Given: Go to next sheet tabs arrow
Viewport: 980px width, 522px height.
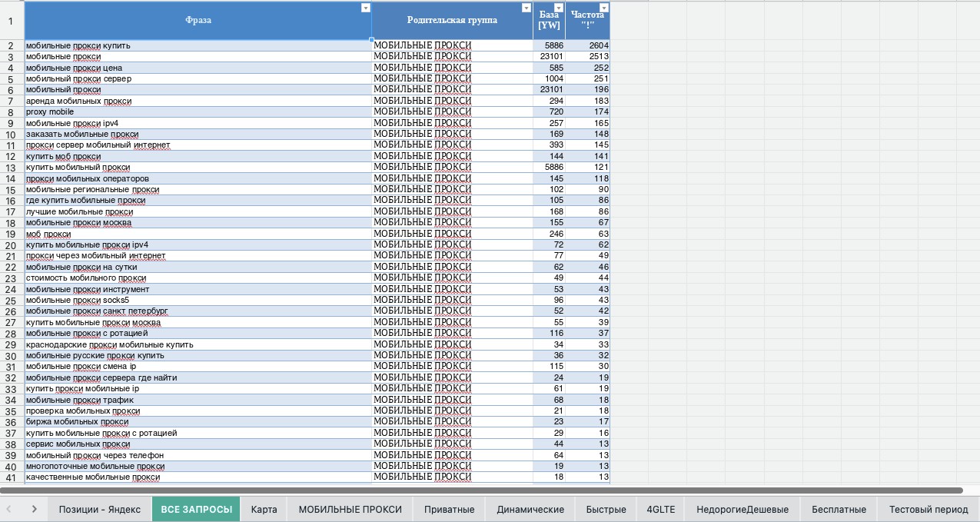Looking at the screenshot, I should [35, 509].
